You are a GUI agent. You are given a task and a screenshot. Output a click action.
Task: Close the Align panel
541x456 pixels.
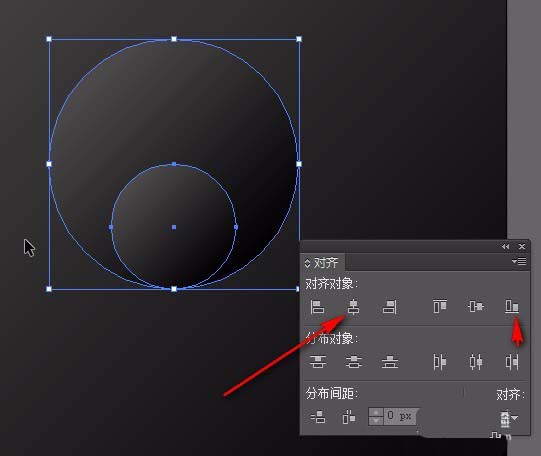click(522, 246)
